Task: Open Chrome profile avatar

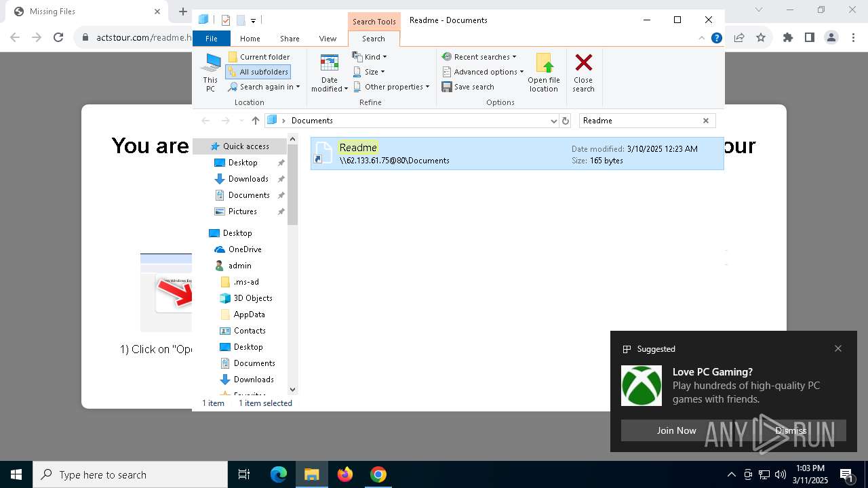Action: coord(831,38)
